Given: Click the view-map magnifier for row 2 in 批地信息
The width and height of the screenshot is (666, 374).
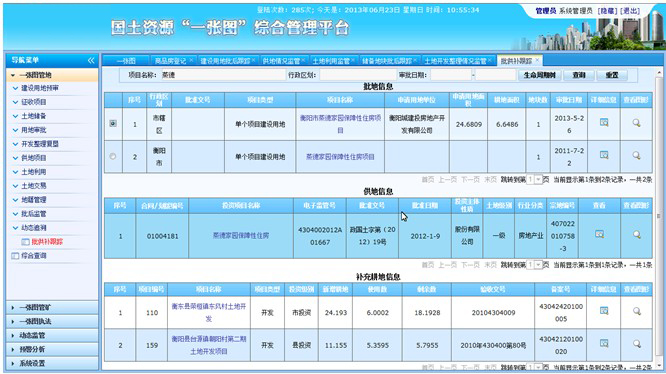Looking at the screenshot, I should (x=636, y=155).
